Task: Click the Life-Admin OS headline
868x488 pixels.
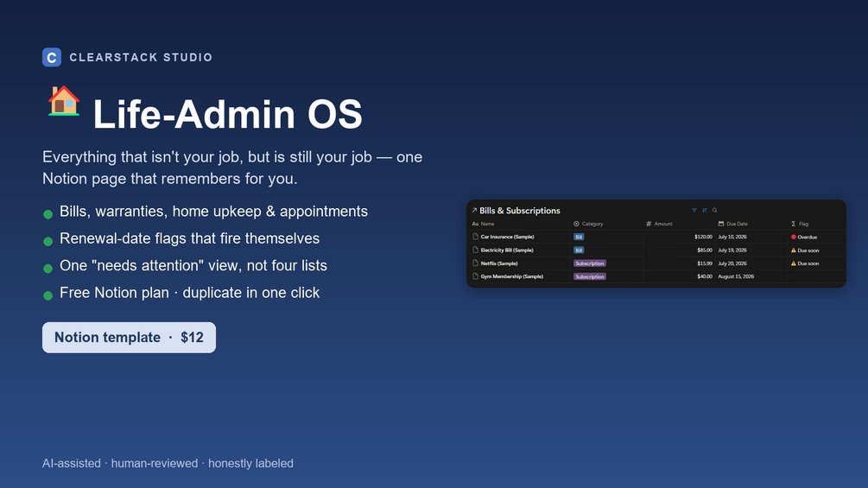Action: [227, 114]
